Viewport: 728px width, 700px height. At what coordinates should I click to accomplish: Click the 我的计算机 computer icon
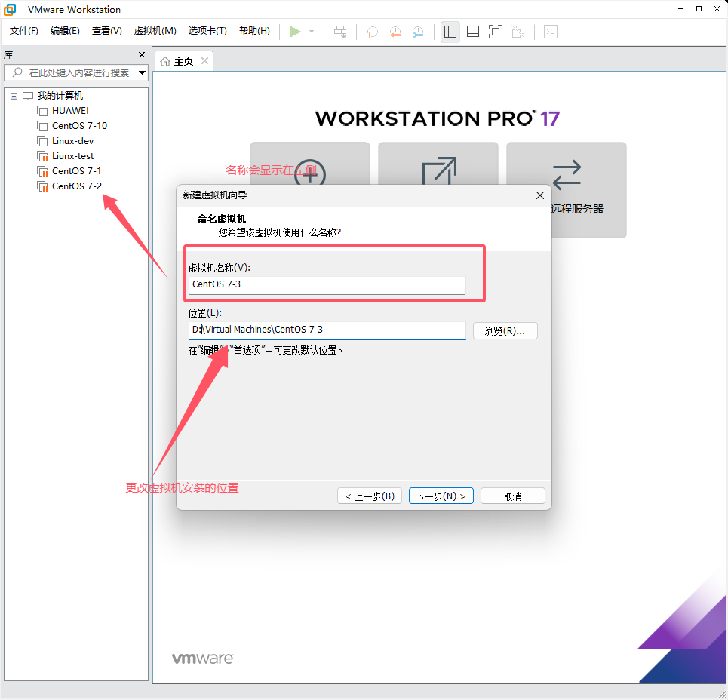click(x=28, y=96)
